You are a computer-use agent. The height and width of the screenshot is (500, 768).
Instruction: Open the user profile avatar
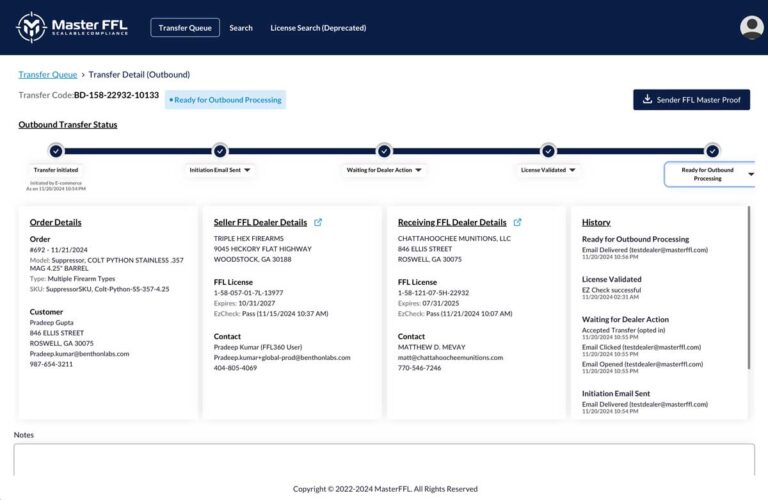coord(751,27)
